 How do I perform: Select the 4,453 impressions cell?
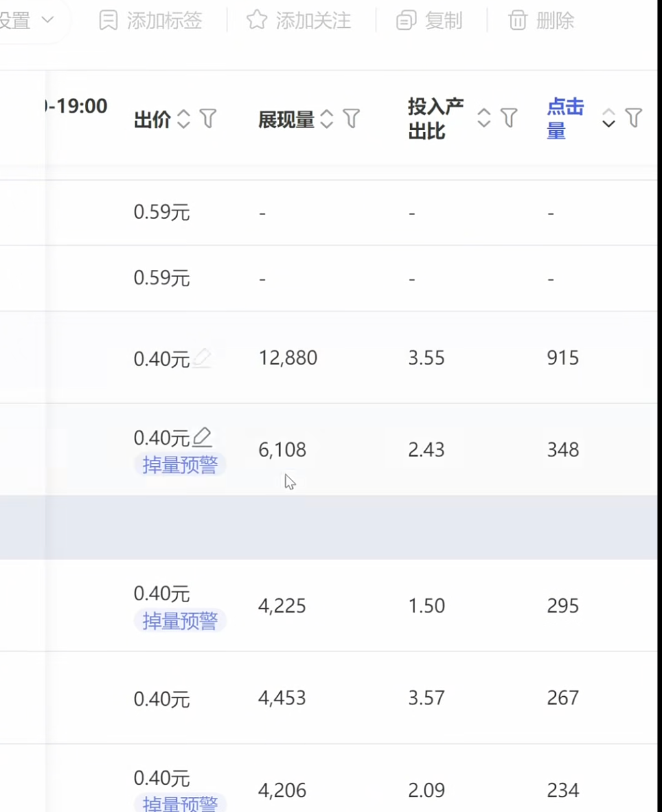click(282, 698)
